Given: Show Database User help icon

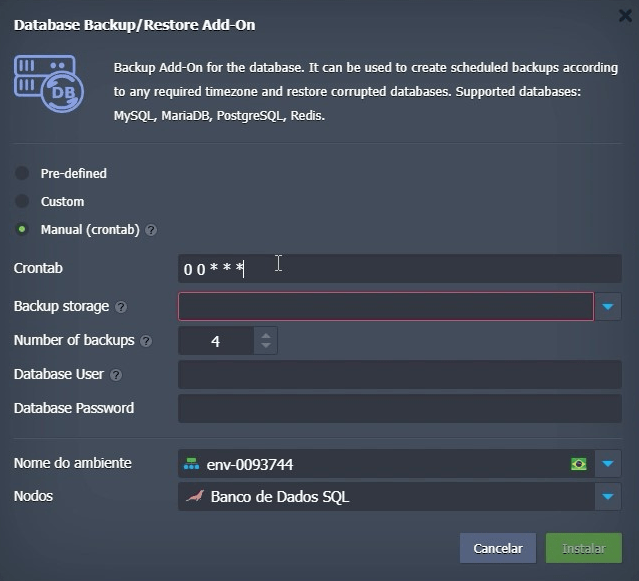Looking at the screenshot, I should pyautogui.click(x=116, y=375).
